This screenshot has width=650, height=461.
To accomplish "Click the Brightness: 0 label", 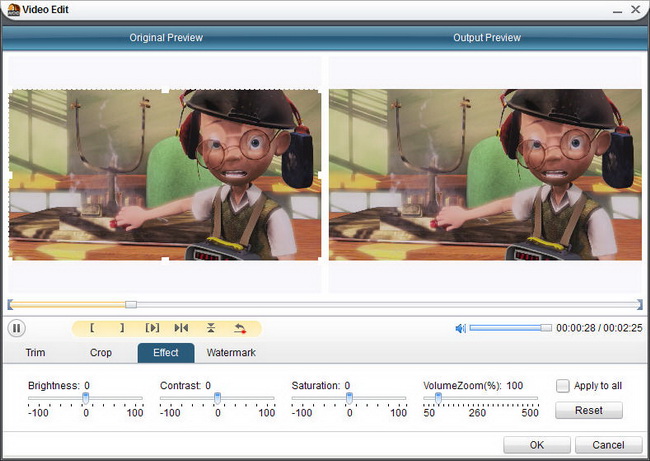I will 59,386.
